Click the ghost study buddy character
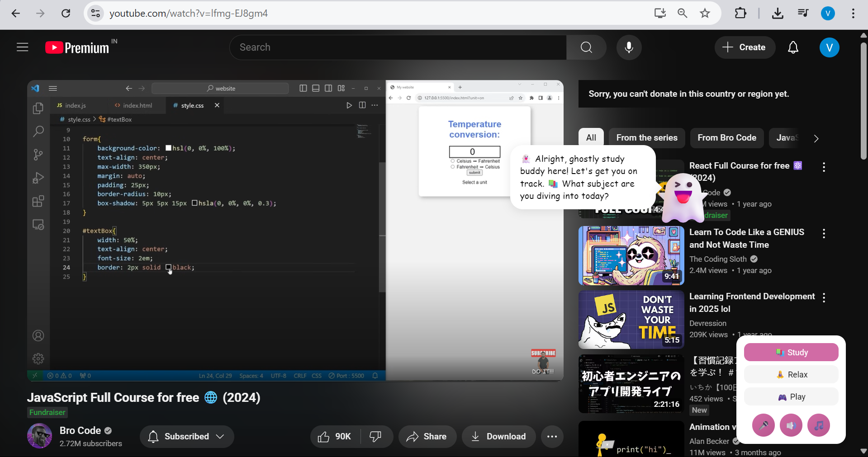Viewport: 868px width, 457px height. [x=683, y=198]
